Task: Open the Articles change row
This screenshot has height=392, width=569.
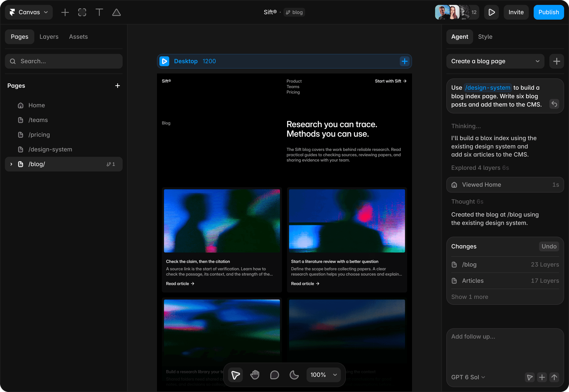Action: coord(505,281)
